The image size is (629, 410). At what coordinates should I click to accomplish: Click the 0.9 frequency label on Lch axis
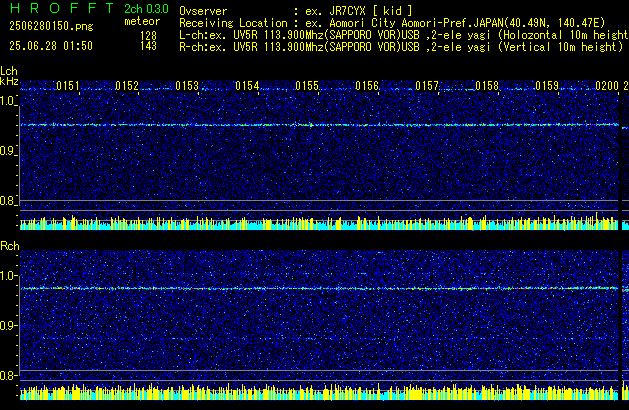click(8, 151)
